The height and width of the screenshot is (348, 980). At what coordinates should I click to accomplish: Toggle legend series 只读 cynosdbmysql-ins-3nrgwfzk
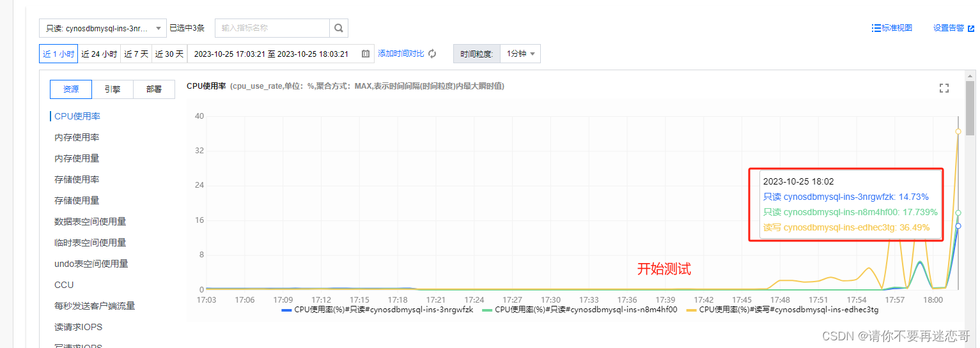click(377, 310)
